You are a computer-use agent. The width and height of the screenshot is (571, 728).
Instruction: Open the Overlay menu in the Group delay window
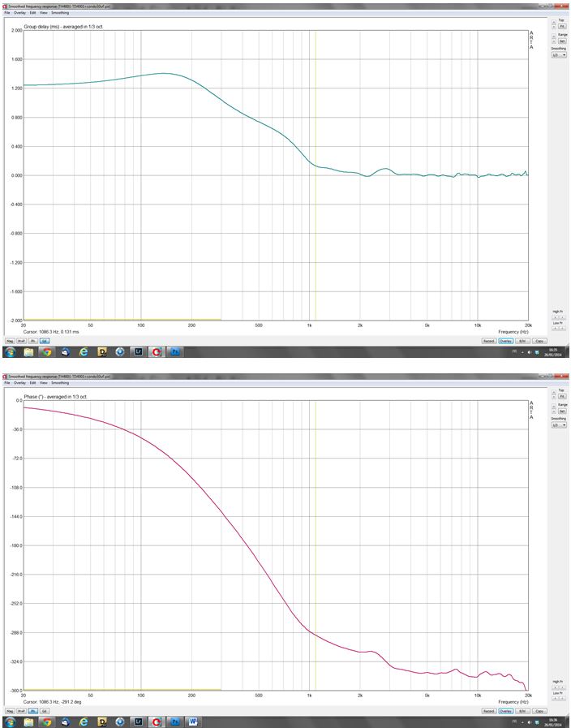tap(19, 13)
